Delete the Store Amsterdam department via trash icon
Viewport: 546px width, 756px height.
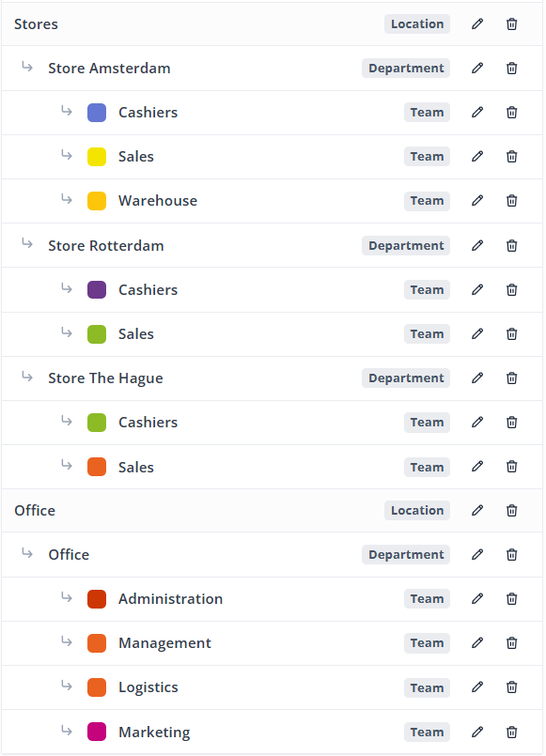pyautogui.click(x=511, y=68)
